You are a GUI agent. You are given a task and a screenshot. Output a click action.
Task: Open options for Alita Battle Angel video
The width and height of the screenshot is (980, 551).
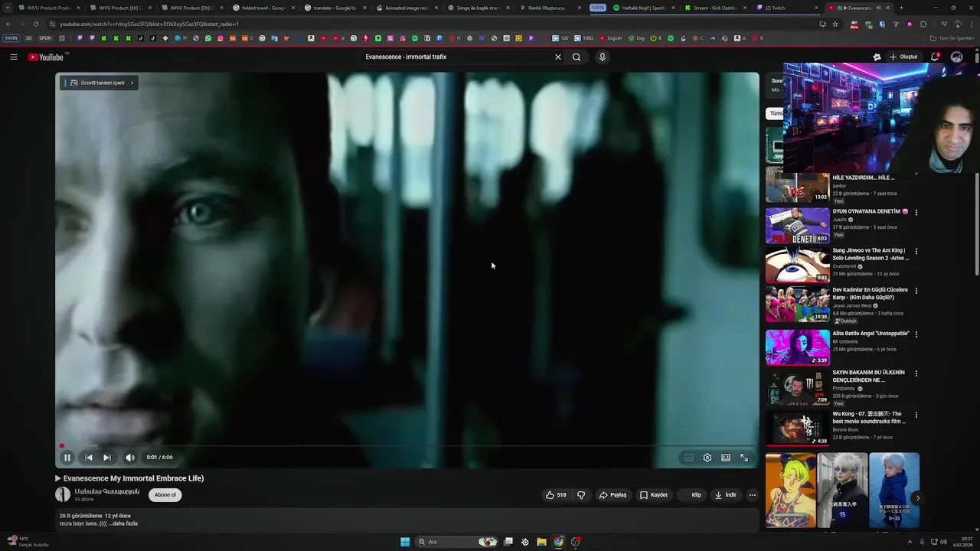916,334
